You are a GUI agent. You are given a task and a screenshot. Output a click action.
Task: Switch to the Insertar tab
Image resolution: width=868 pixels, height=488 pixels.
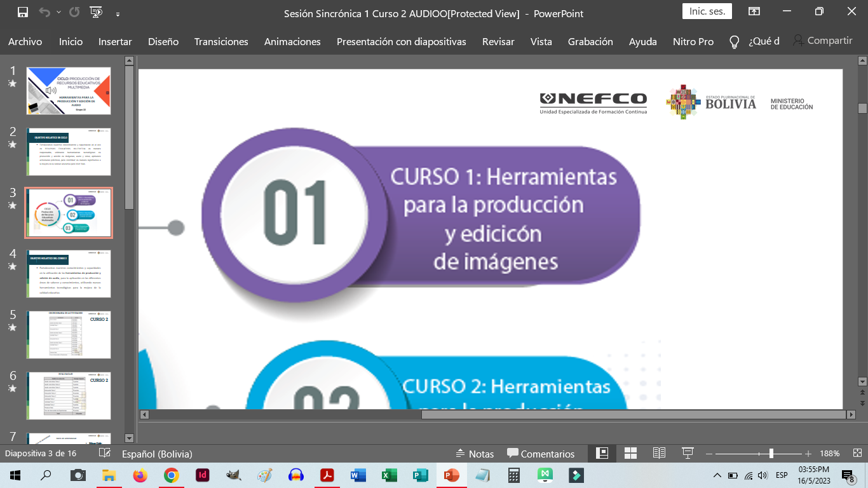[115, 42]
